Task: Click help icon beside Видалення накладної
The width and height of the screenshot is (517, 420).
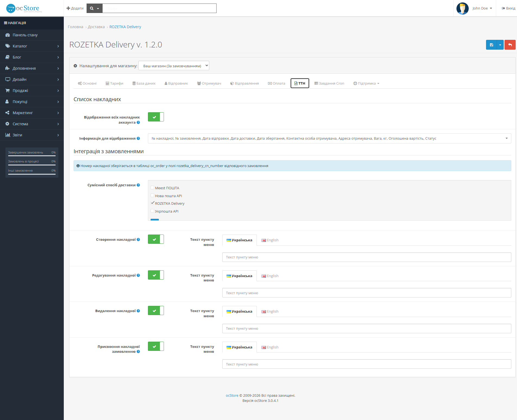Action: (138, 311)
